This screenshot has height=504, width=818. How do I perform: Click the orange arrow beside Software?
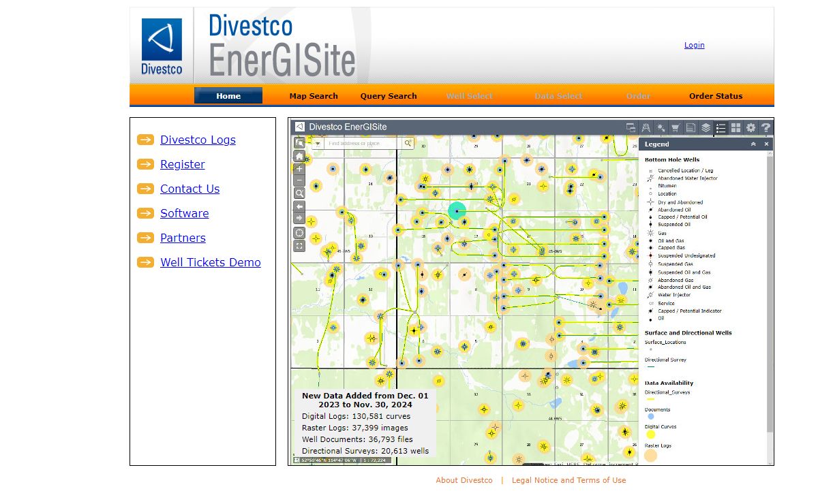click(x=145, y=213)
